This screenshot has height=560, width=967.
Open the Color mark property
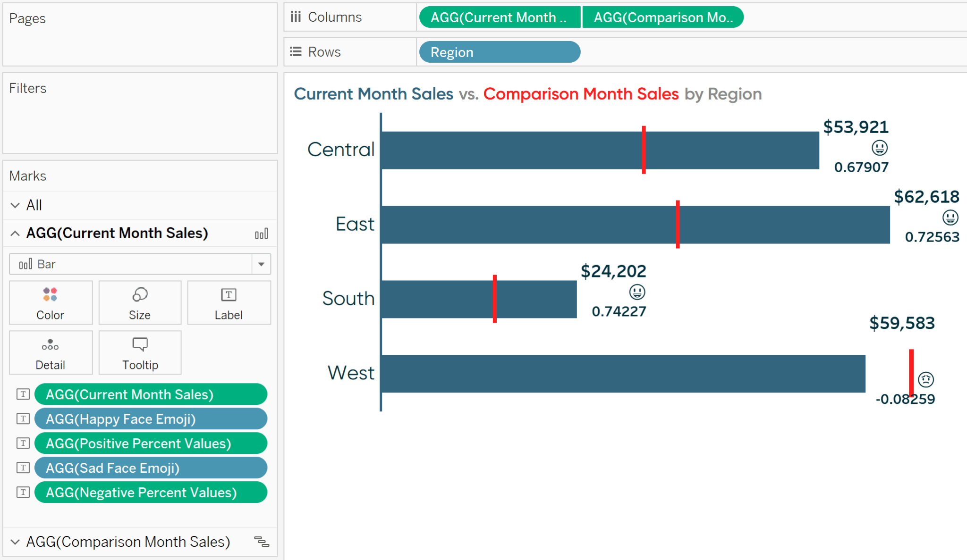[x=50, y=302]
